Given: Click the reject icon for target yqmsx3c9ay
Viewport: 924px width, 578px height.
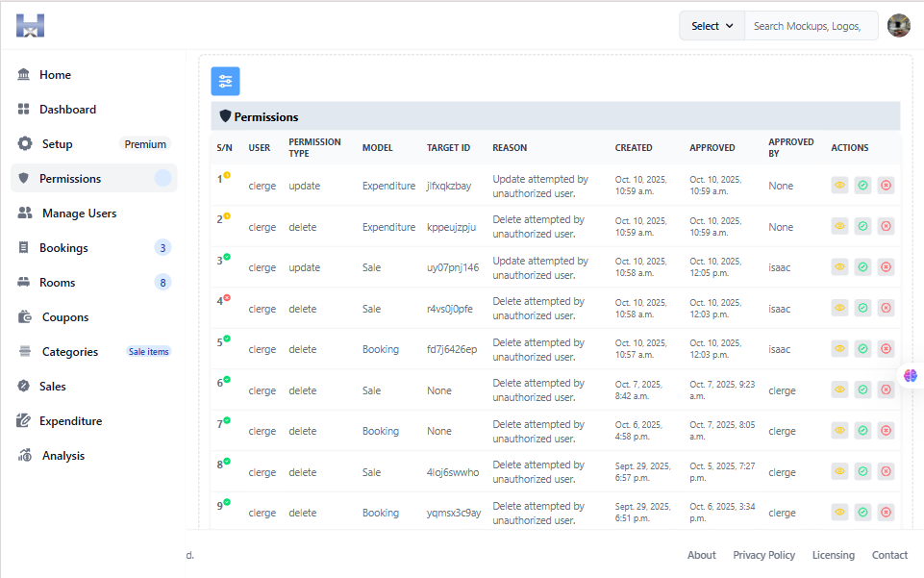Looking at the screenshot, I should point(886,513).
